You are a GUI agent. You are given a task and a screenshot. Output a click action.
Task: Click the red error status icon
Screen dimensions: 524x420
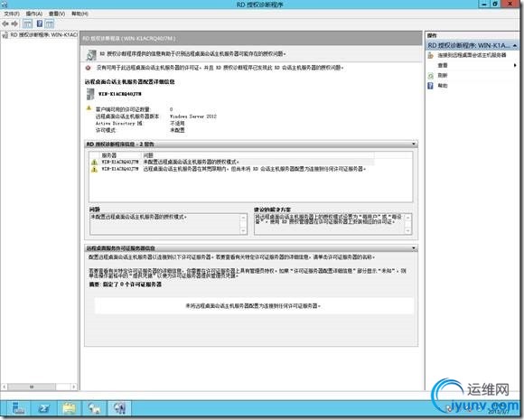tap(88, 68)
